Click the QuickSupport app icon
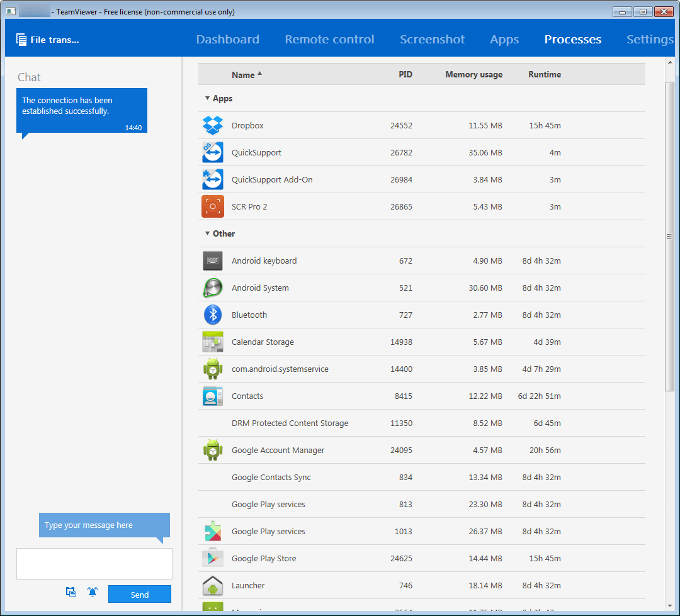 click(213, 152)
